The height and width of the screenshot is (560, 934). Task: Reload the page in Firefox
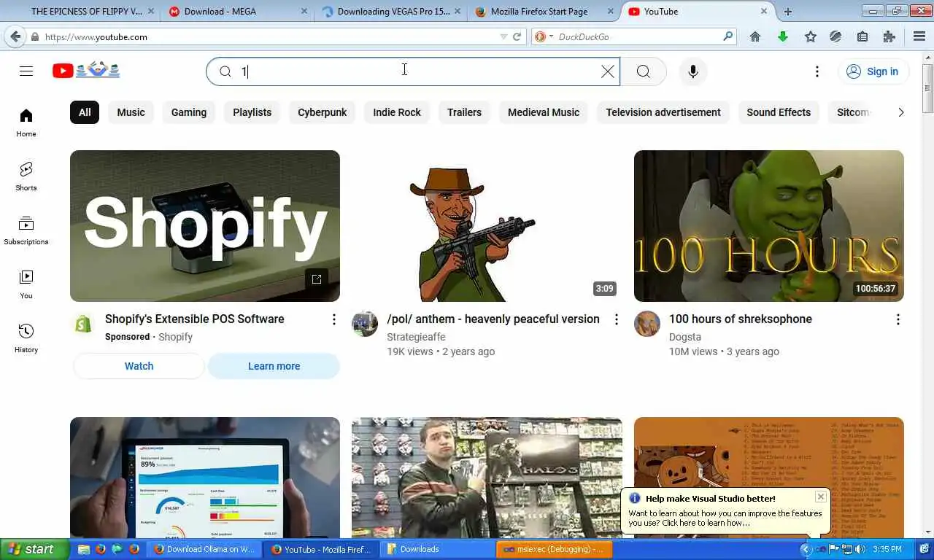tap(517, 36)
